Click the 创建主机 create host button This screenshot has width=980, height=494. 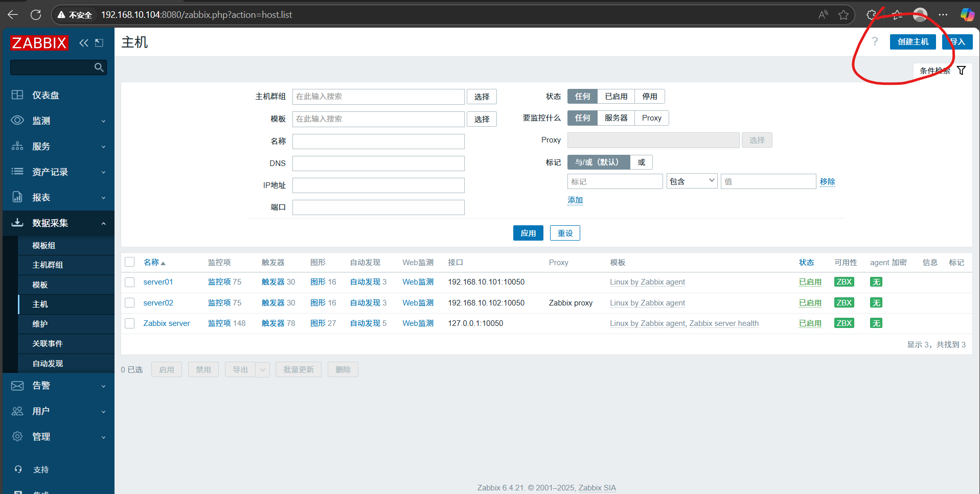click(913, 42)
